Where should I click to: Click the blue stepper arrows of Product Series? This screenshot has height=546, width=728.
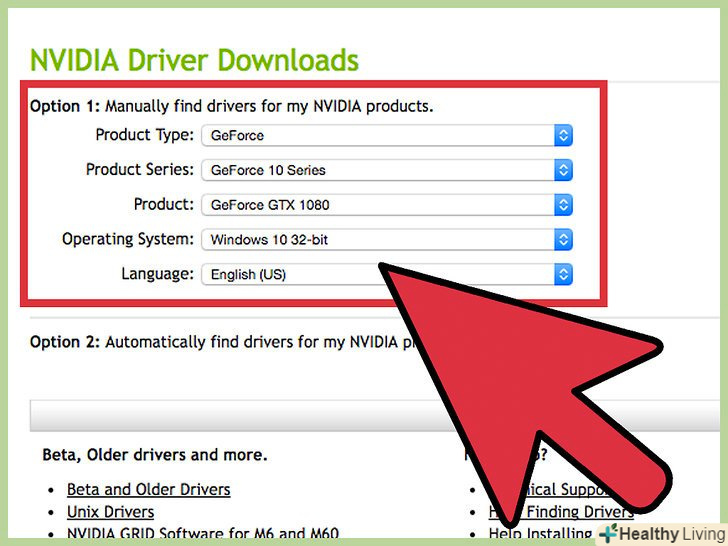tap(563, 170)
